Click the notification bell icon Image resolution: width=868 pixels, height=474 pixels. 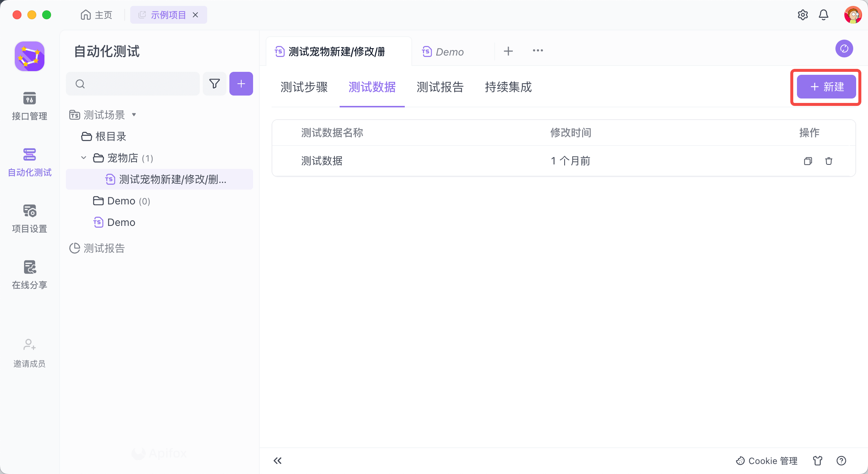click(x=824, y=15)
